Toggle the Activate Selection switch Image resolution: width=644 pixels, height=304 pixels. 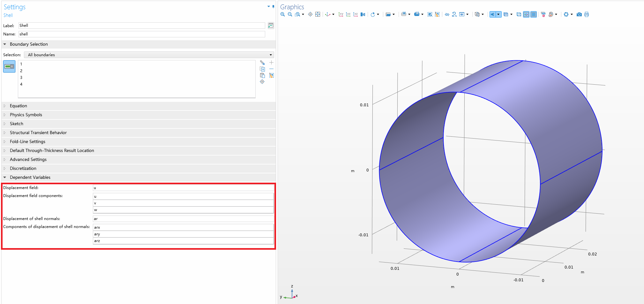(x=9, y=66)
